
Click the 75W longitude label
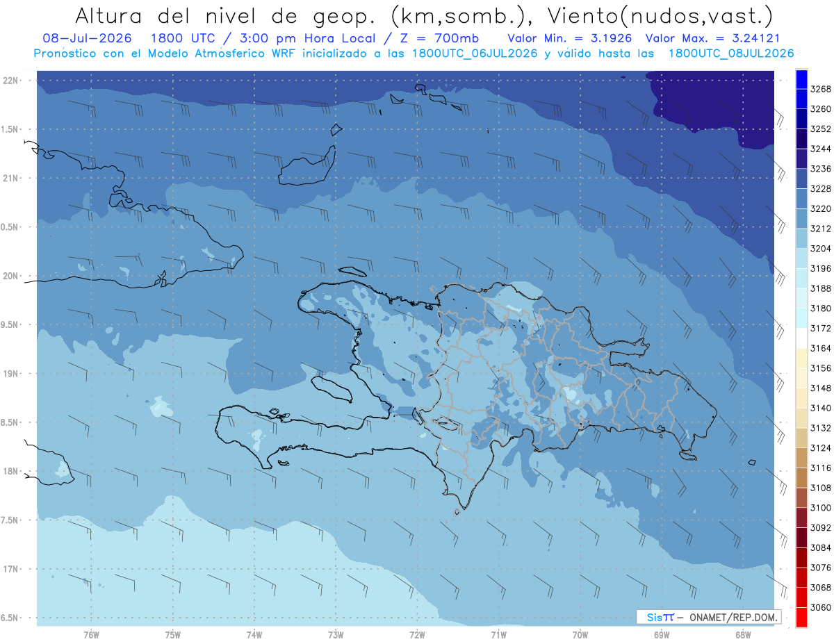(173, 634)
